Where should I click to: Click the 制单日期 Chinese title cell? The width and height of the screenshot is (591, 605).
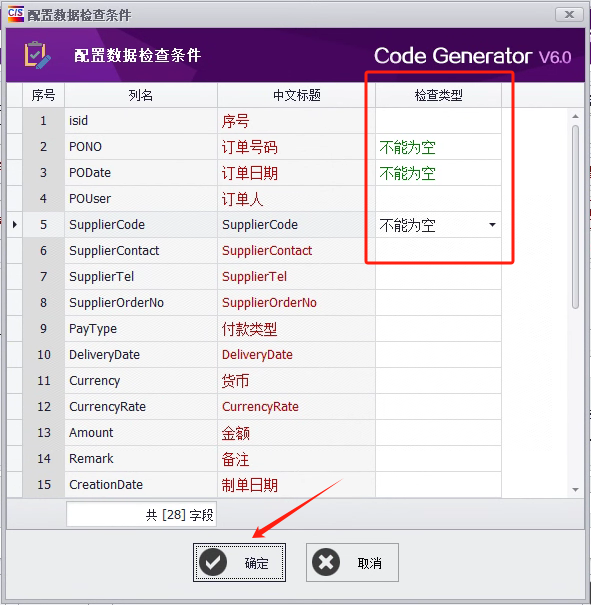(x=296, y=485)
